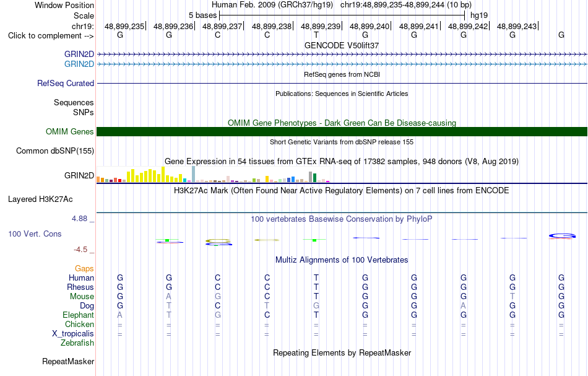The width and height of the screenshot is (588, 376).
Task: Click the Scale row label
Action: [84, 15]
